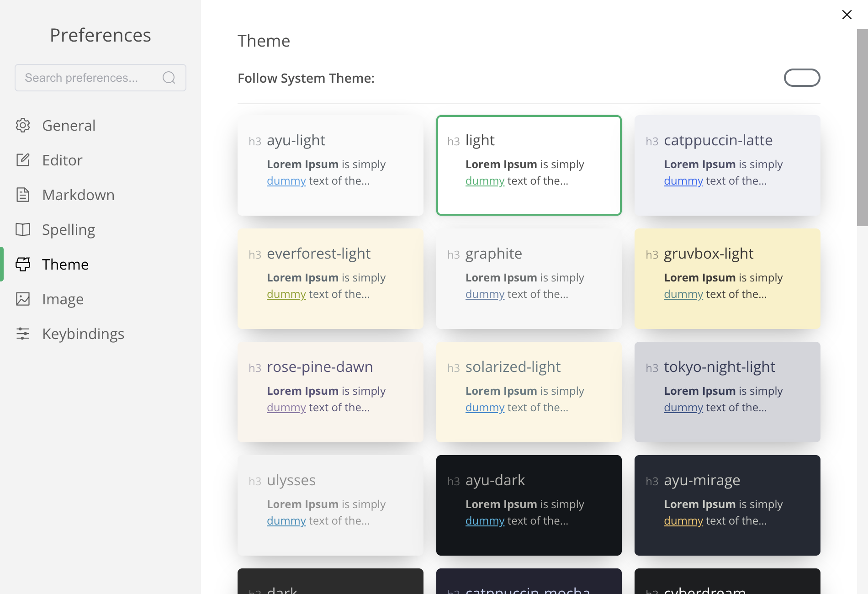The image size is (868, 594).
Task: Select the catppuccin-latte theme card
Action: [x=727, y=165]
